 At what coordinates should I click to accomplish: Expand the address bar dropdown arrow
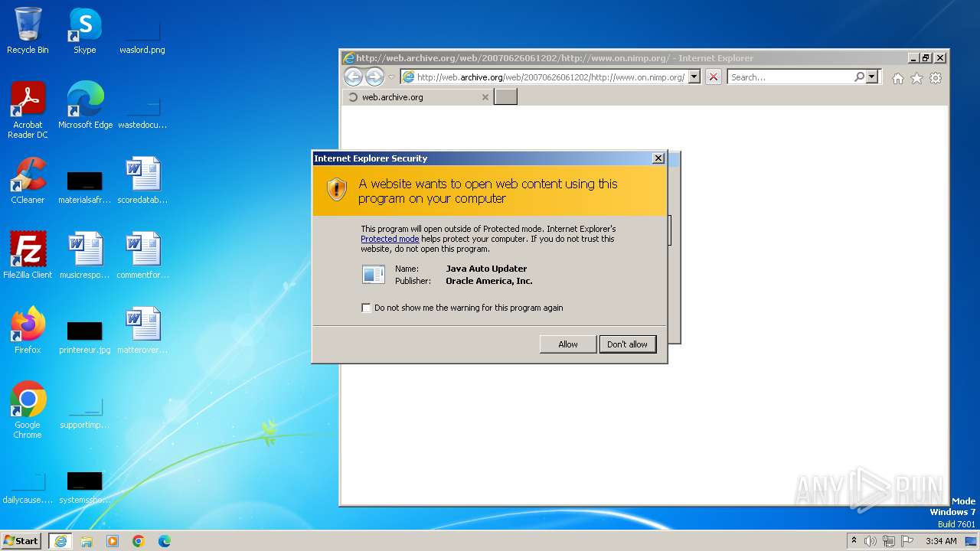coord(694,77)
